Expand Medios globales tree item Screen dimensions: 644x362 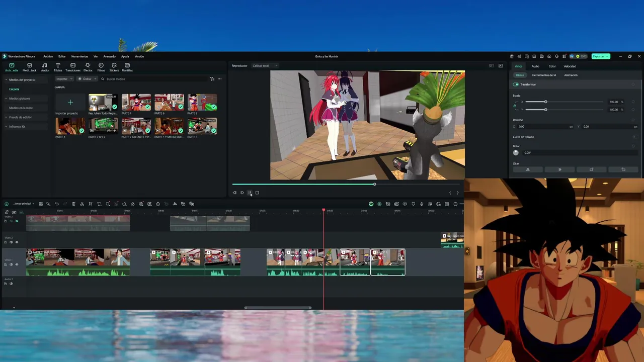6,99
